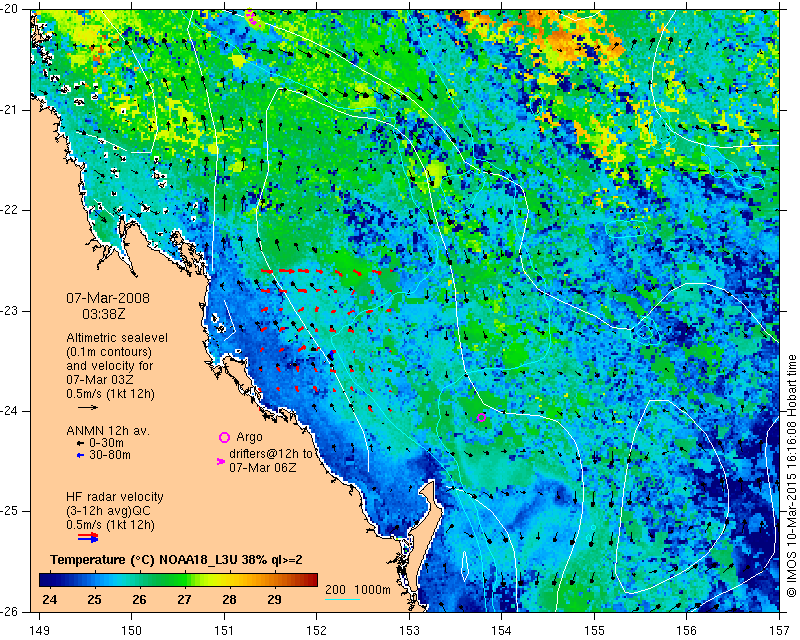The height and width of the screenshot is (640, 800).
Task: Click the longitude axis label 153
Action: coord(409,631)
